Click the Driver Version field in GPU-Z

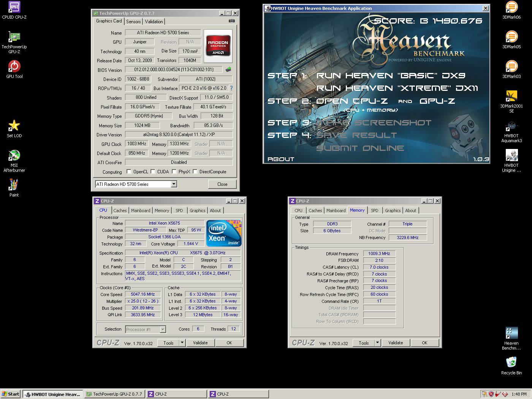click(179, 135)
